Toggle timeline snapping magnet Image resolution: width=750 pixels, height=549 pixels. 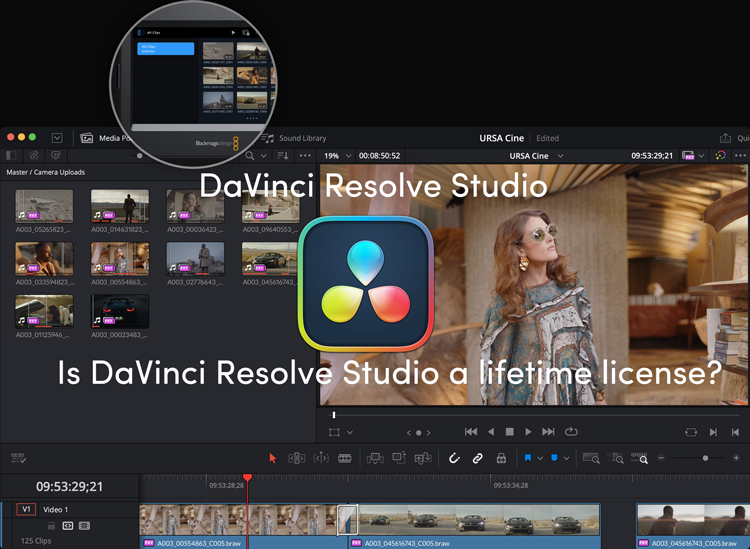click(454, 458)
